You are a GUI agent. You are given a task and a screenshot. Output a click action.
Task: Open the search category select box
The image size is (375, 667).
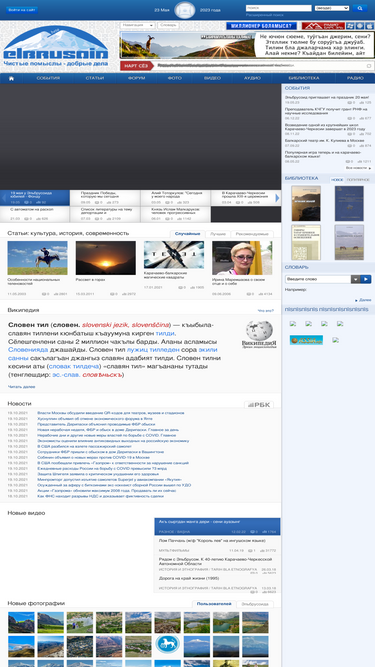coord(332,8)
